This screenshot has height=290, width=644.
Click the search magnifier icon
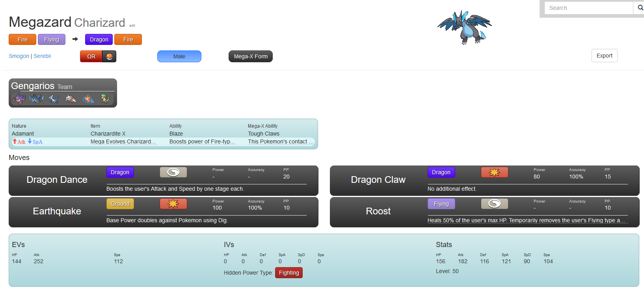(640, 8)
